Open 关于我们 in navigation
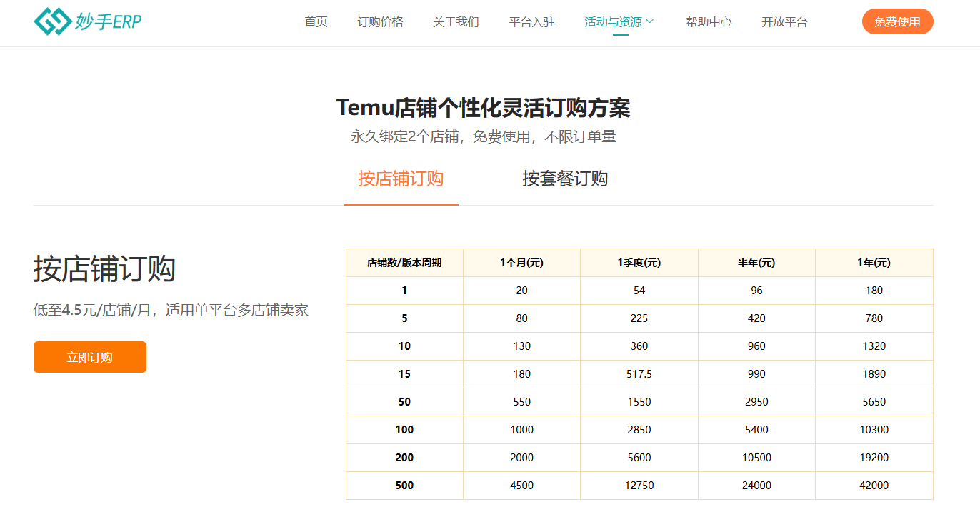This screenshot has height=507, width=980. 456,21
